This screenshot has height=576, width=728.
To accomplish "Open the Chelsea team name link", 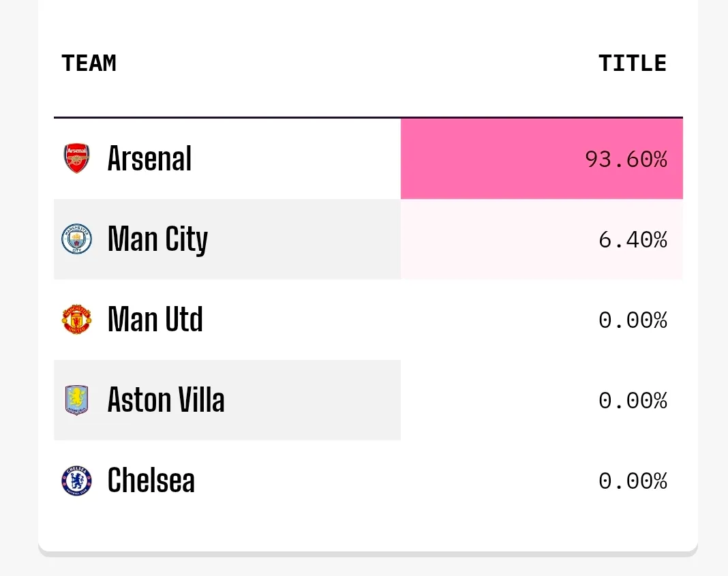I will (x=151, y=481).
